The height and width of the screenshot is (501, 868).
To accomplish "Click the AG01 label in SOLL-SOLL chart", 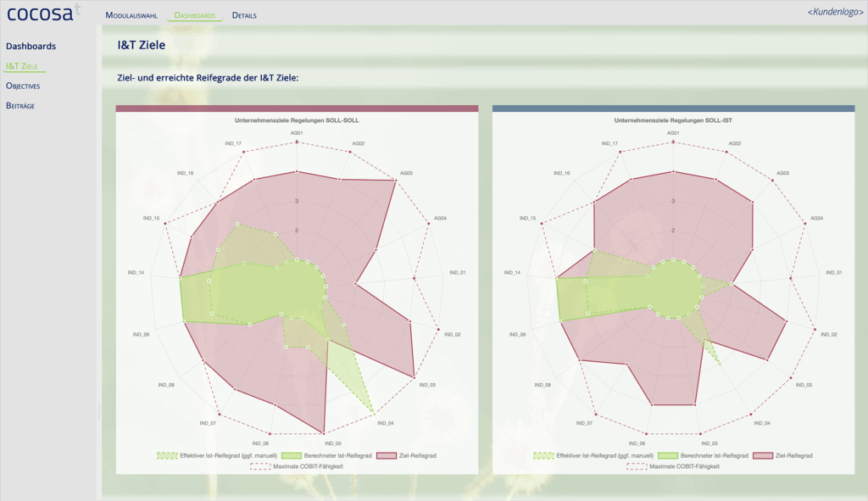I will click(x=297, y=133).
